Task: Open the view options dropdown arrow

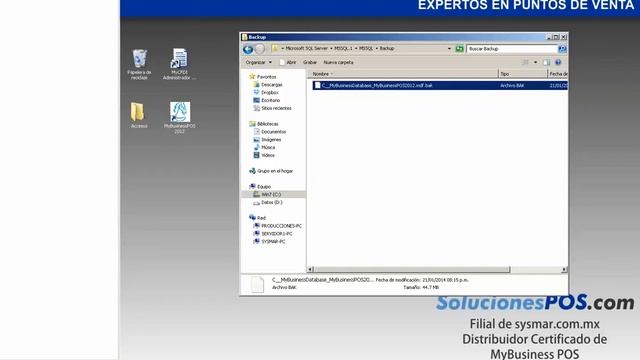Action: click(536, 62)
